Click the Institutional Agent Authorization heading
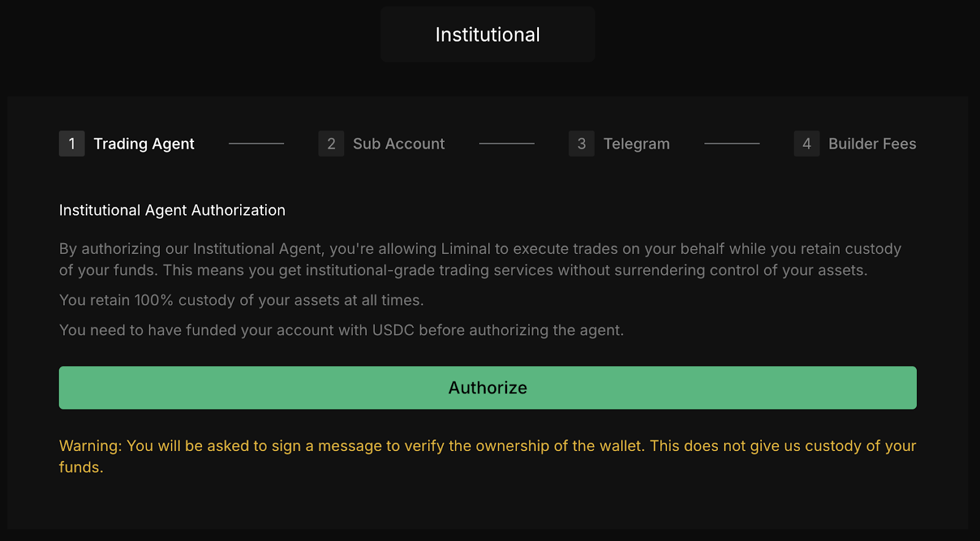Screen dimensions: 980x541 (x=172, y=210)
